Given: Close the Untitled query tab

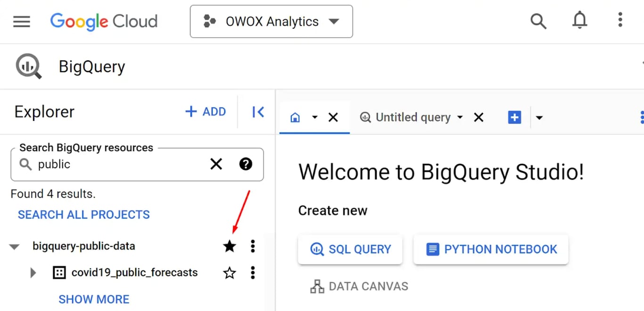Looking at the screenshot, I should tap(479, 118).
